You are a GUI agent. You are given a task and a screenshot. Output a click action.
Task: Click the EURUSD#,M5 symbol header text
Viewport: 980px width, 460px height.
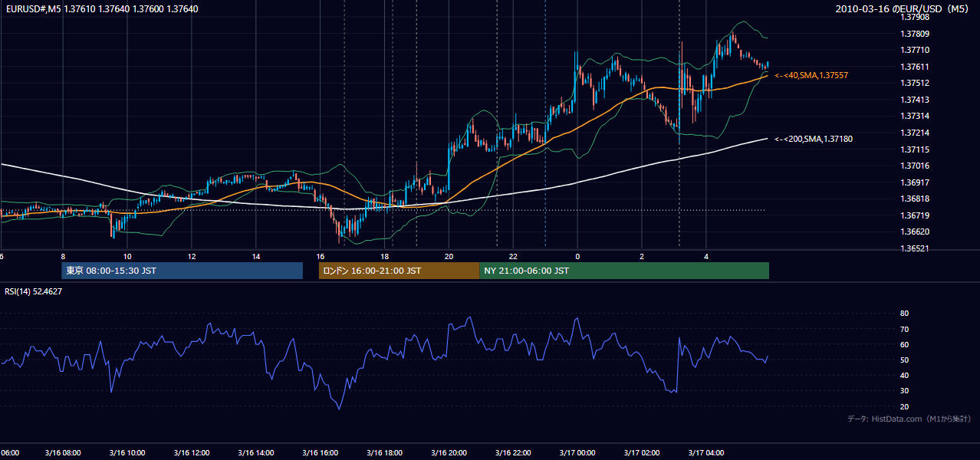(x=101, y=9)
